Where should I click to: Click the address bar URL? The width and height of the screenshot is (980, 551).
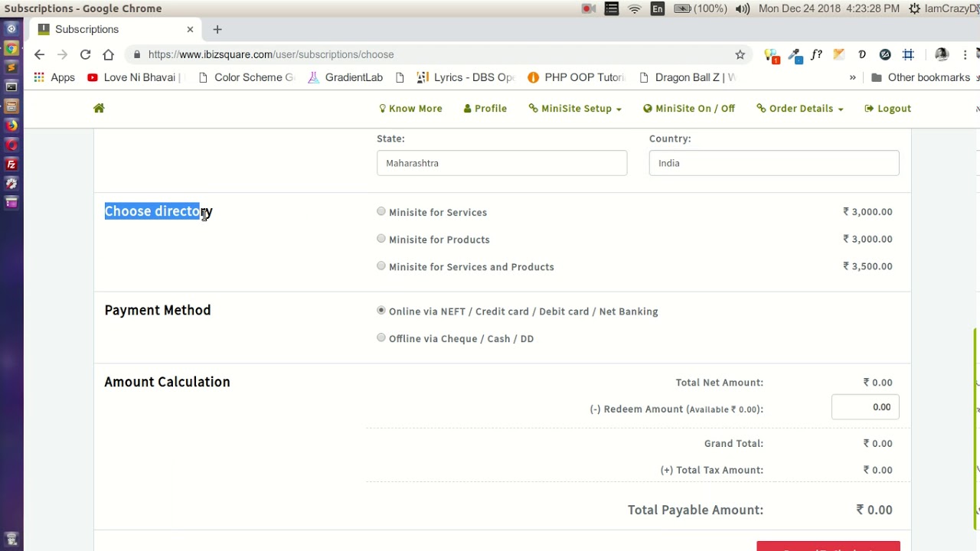[271, 54]
